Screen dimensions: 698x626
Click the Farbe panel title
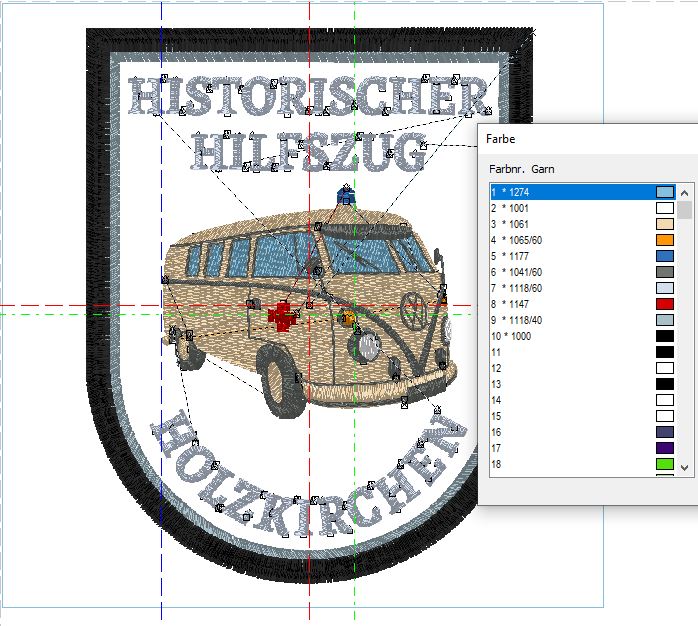coord(500,139)
